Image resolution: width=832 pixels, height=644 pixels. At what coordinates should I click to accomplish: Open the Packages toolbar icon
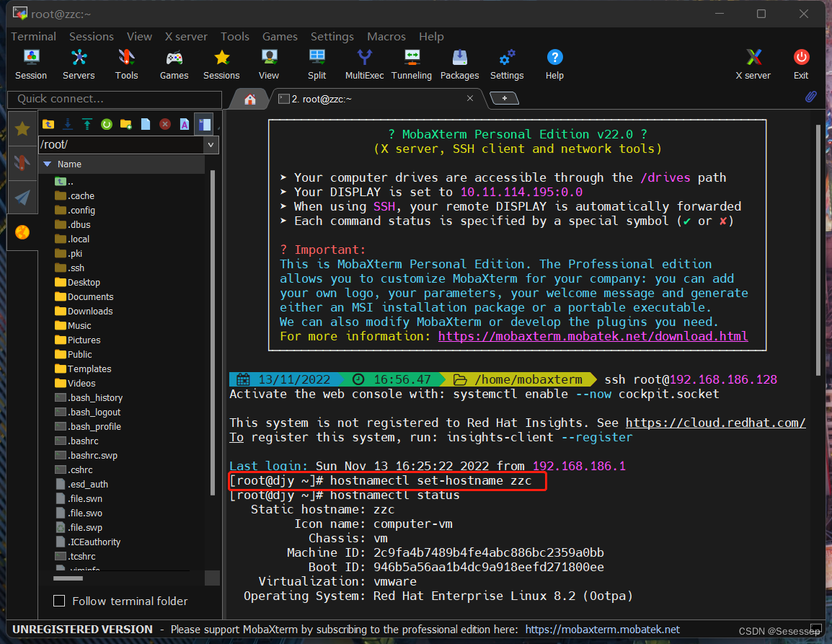tap(459, 64)
